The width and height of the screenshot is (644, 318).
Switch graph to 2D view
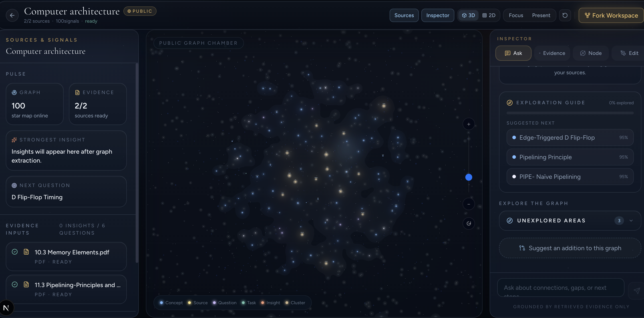click(x=489, y=16)
